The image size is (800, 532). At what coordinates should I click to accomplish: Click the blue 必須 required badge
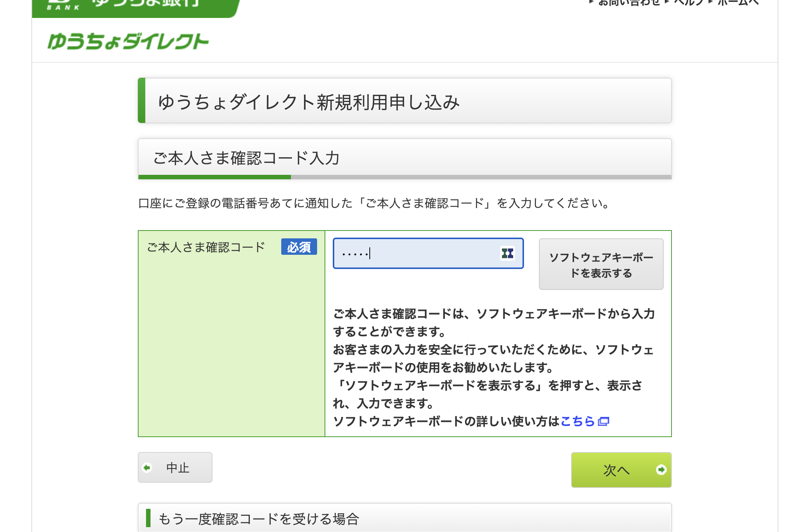(299, 247)
